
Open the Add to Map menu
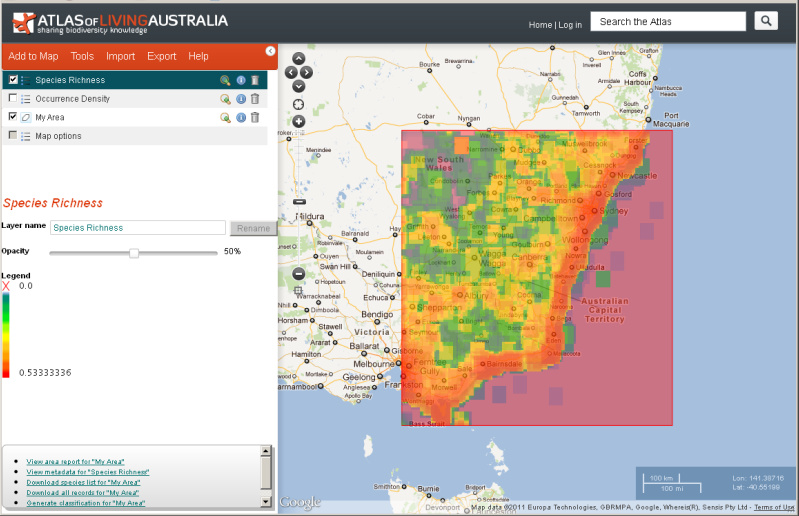(x=33, y=57)
